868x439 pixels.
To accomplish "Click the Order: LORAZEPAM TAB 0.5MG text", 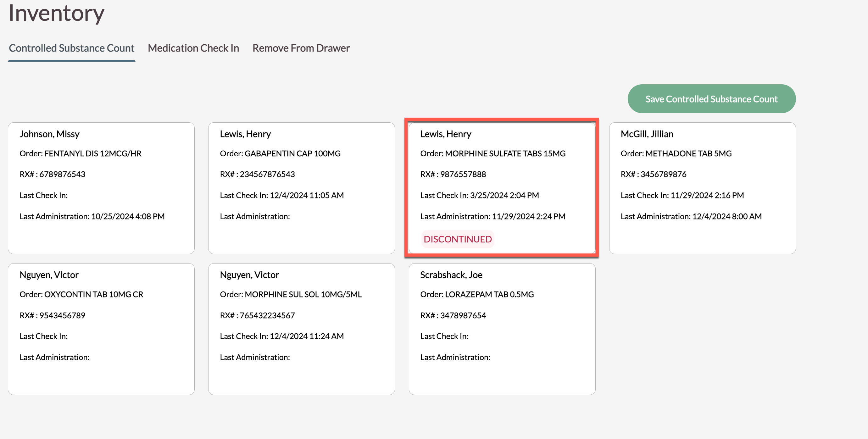I will click(x=477, y=294).
